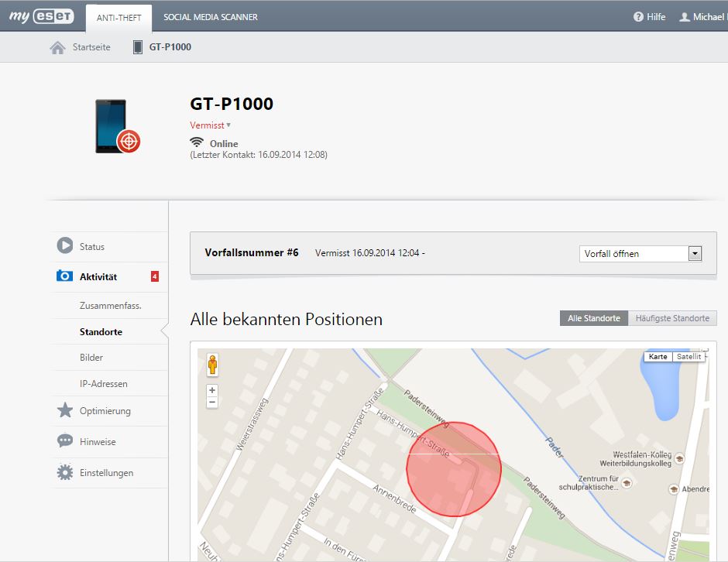
Task: Click the Vermisst 16.09.2014 12:04 text
Action: 369,253
